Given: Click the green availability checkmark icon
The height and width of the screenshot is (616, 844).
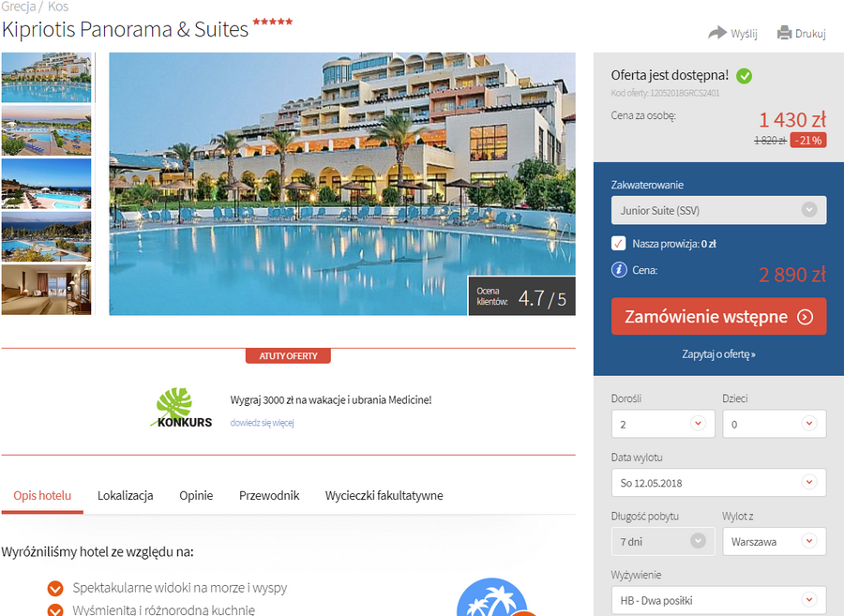Looking at the screenshot, I should pos(745,76).
